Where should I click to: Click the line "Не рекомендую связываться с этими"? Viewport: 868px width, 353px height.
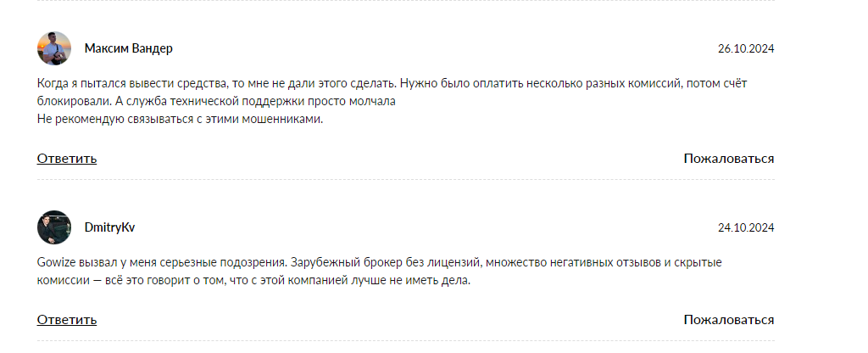point(181,120)
